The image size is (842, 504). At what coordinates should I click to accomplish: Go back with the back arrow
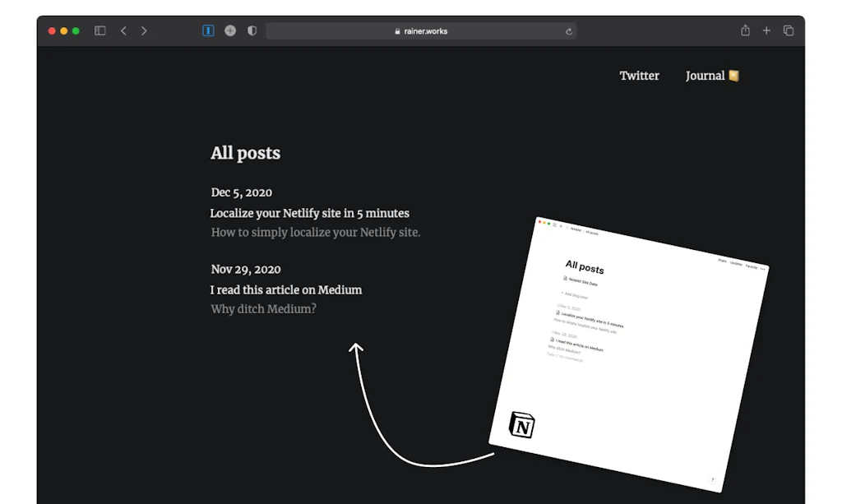pyautogui.click(x=123, y=31)
